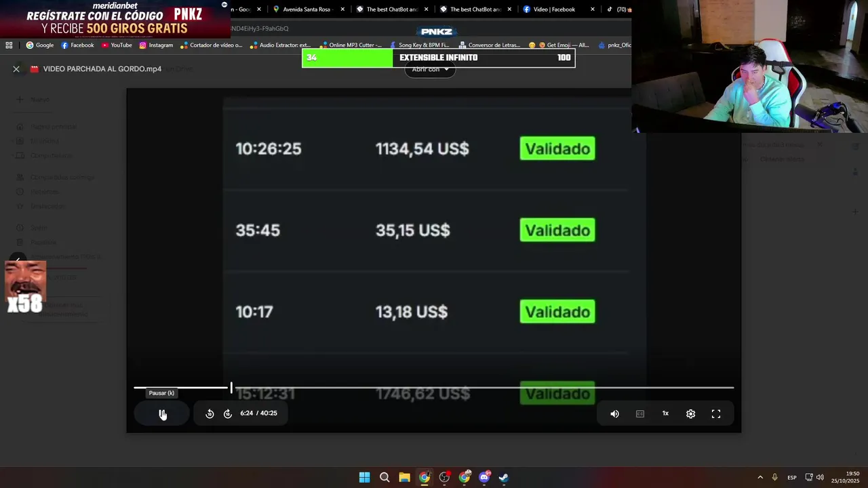Click the 1134,54 US$ amount
This screenshot has width=868, height=488.
422,149
